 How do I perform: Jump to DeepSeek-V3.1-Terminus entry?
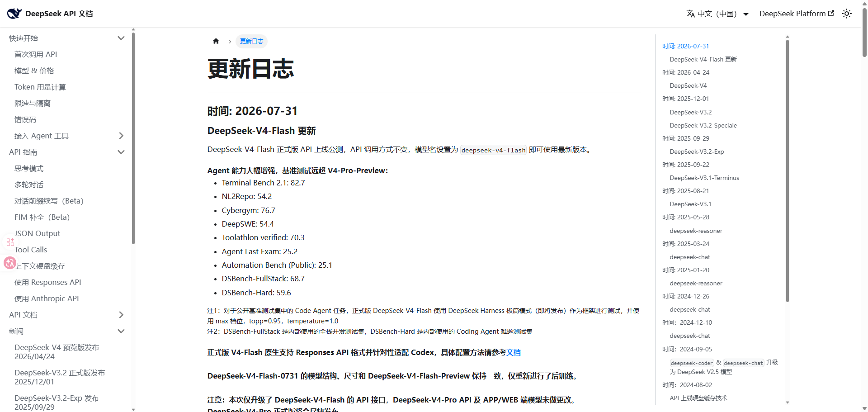point(704,178)
